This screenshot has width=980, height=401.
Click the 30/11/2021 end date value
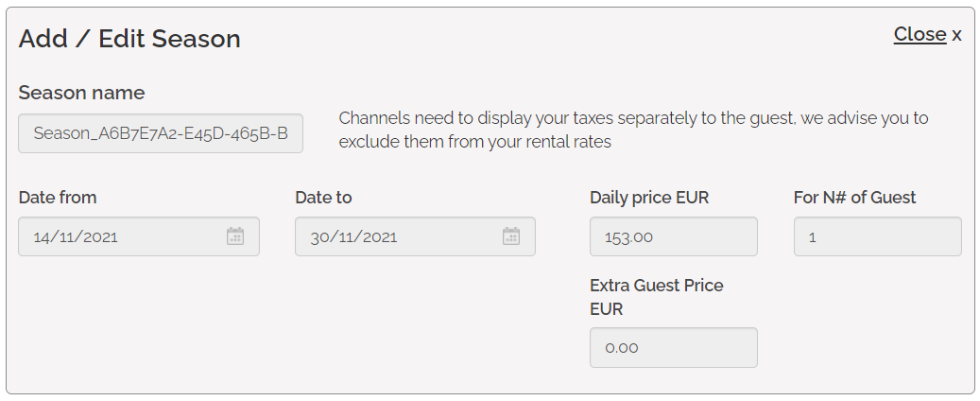(x=354, y=236)
